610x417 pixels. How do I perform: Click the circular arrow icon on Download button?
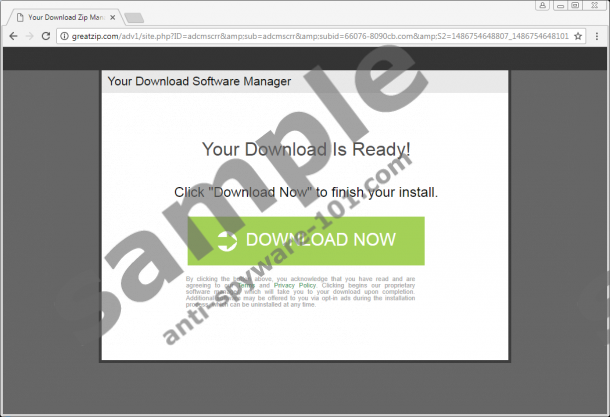227,240
